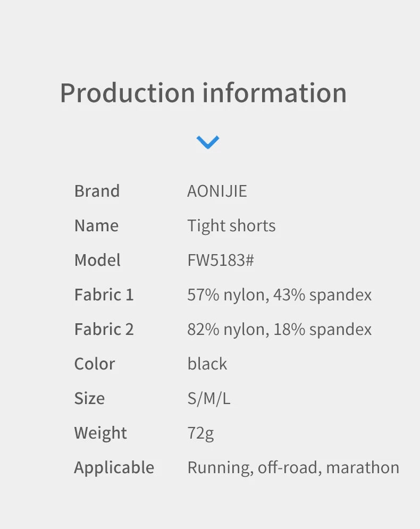Select the Applicable label
The width and height of the screenshot is (420, 529).
click(114, 467)
